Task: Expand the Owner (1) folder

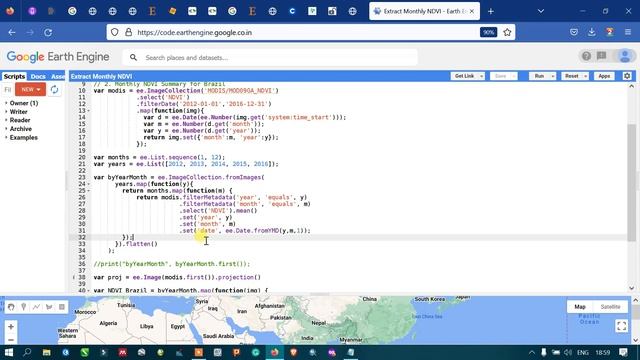Action: pos(6,103)
